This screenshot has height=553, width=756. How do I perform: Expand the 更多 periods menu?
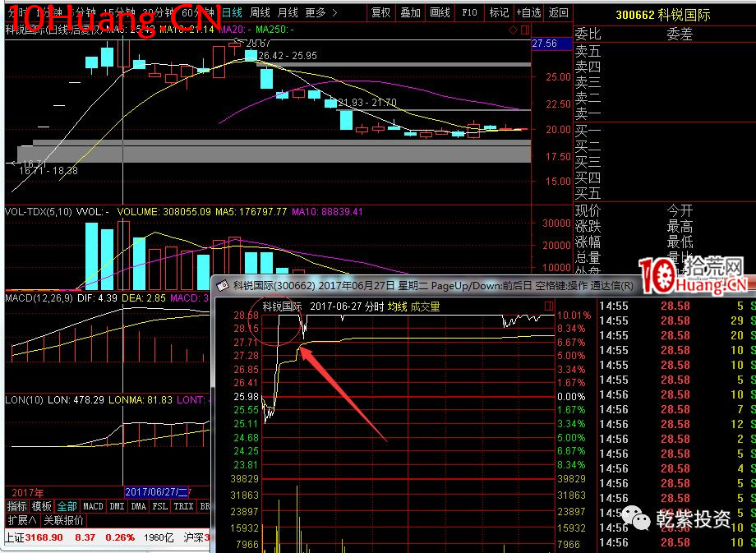click(321, 12)
